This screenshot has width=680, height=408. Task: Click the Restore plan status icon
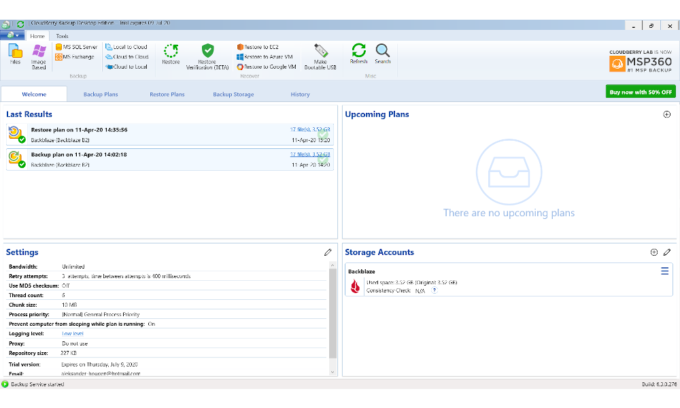click(16, 134)
